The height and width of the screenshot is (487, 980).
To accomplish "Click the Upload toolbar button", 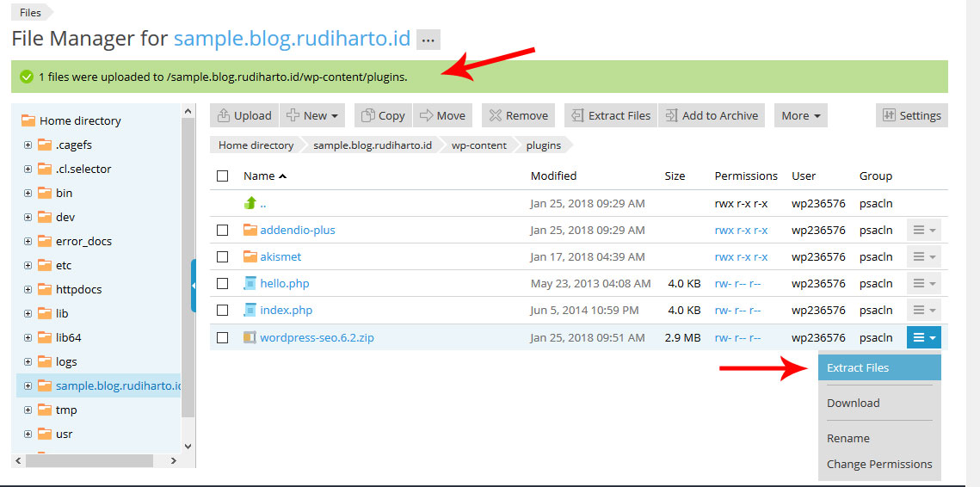I will pyautogui.click(x=244, y=115).
